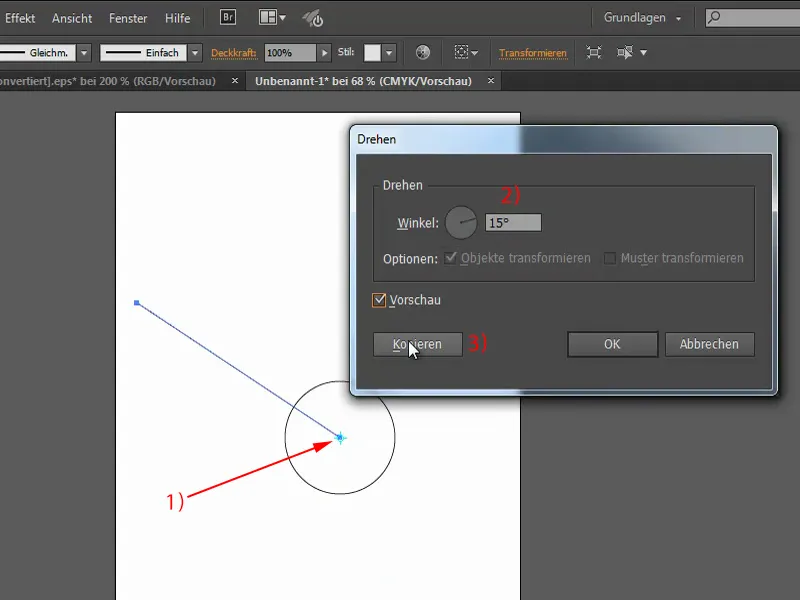Image resolution: width=800 pixels, height=600 pixels.
Task: Open the Hilfe menu
Action: 177,18
